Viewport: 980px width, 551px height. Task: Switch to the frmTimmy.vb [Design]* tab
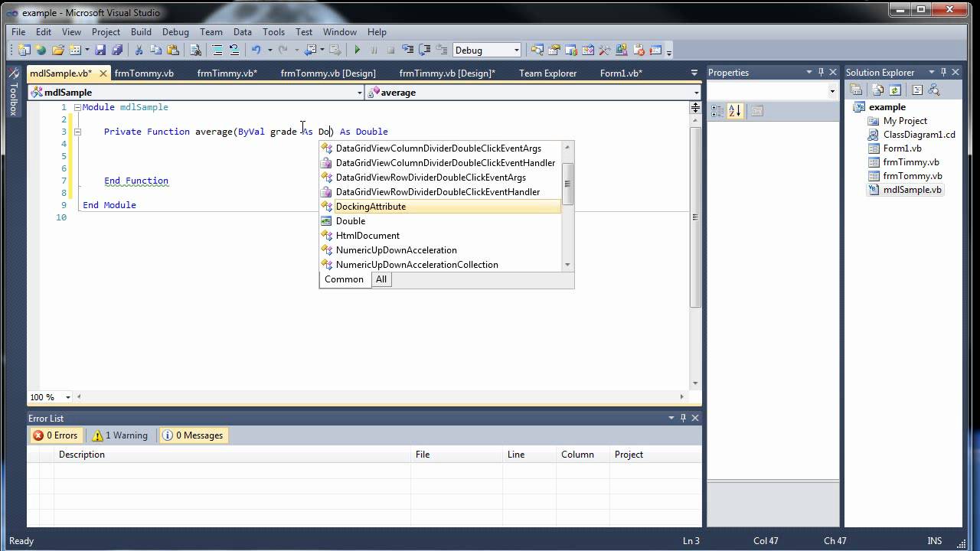click(x=447, y=73)
